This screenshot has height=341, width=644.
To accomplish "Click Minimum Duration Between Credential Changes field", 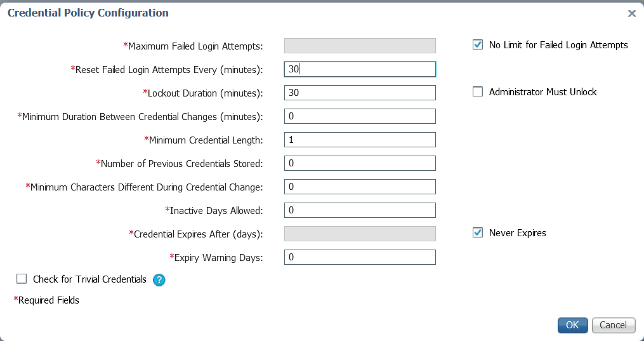I will pyautogui.click(x=360, y=116).
